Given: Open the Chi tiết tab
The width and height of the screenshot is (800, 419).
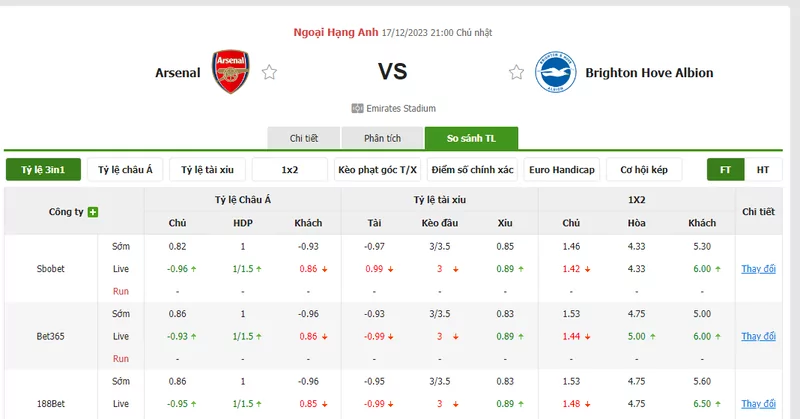Looking at the screenshot, I should [304, 138].
